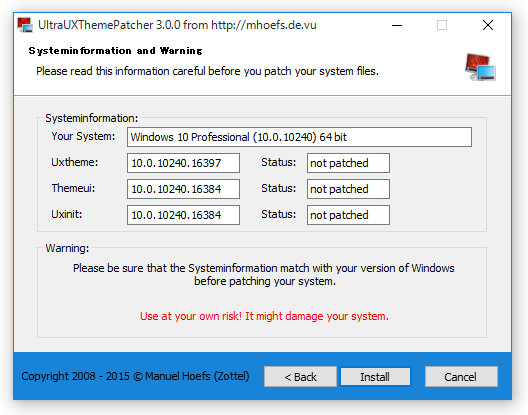
Task: Click the monitor logo icon in the header
Action: (x=480, y=67)
